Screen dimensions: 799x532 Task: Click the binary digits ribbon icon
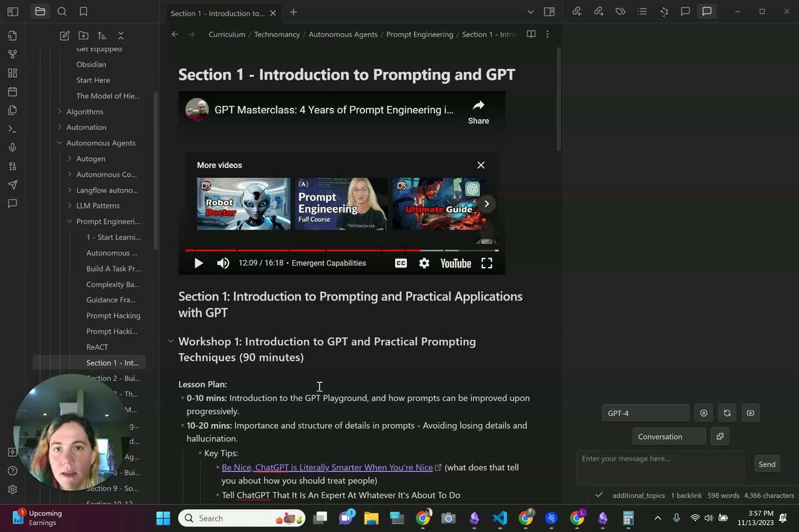coord(12,167)
